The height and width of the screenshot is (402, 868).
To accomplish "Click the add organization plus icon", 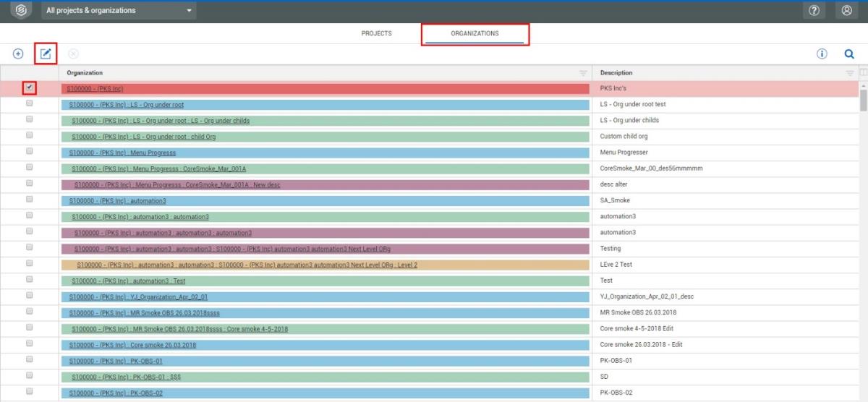I will tap(18, 54).
